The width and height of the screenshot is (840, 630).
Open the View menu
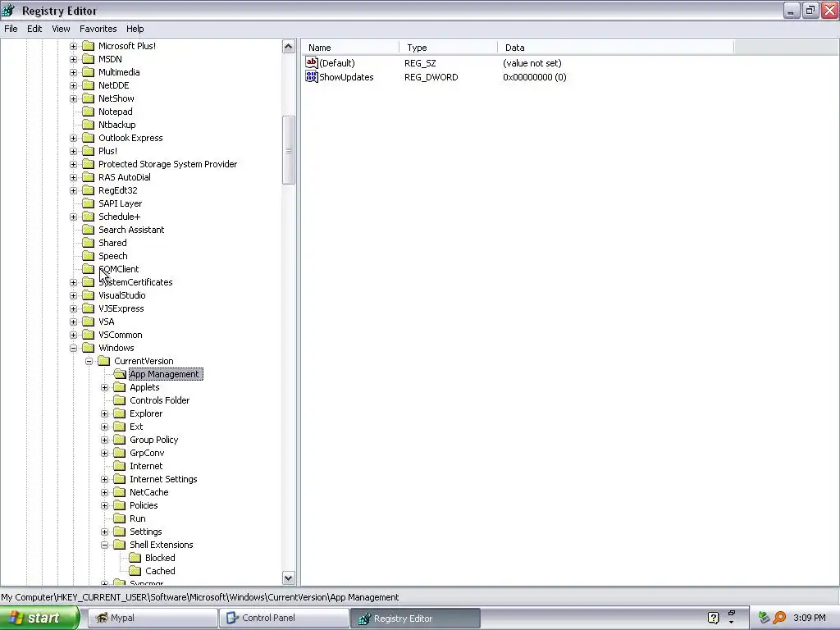click(61, 29)
